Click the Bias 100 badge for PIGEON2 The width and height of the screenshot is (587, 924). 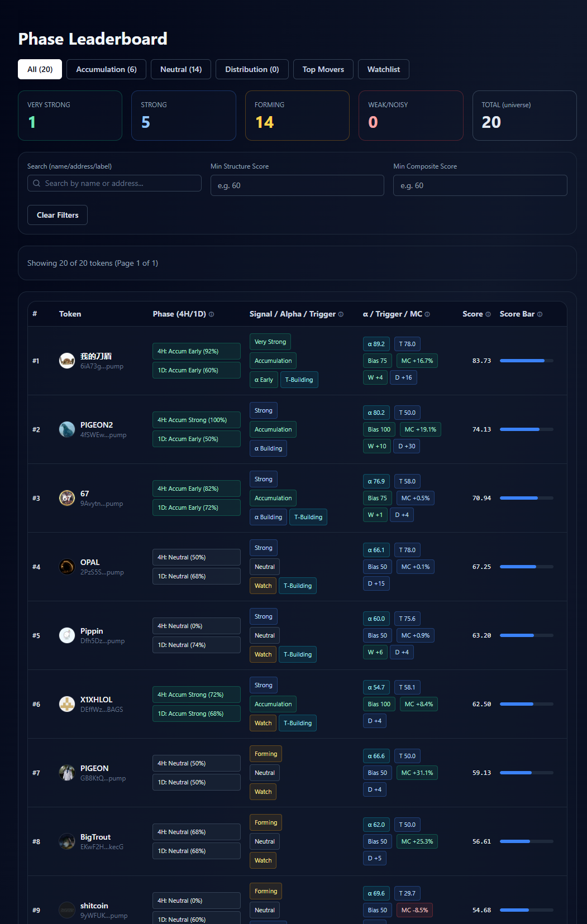[379, 429]
